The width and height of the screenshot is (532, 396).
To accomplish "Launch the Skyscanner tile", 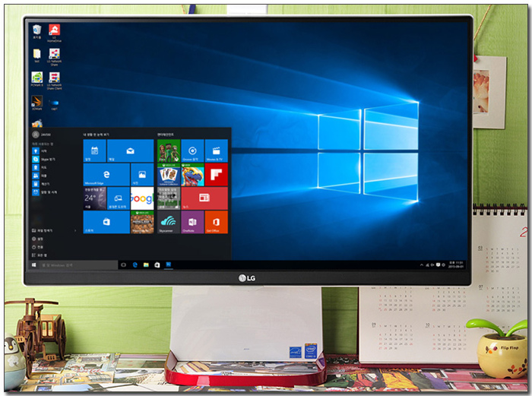I will pos(169,222).
